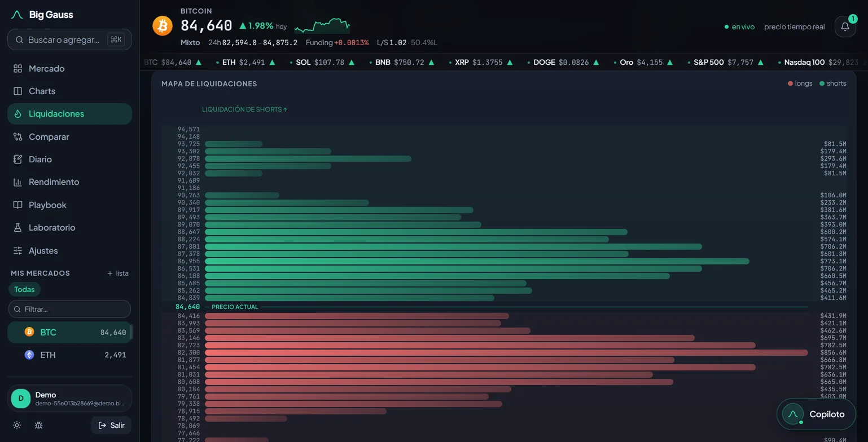Go to the Charts page
This screenshot has width=868, height=442.
69,91
